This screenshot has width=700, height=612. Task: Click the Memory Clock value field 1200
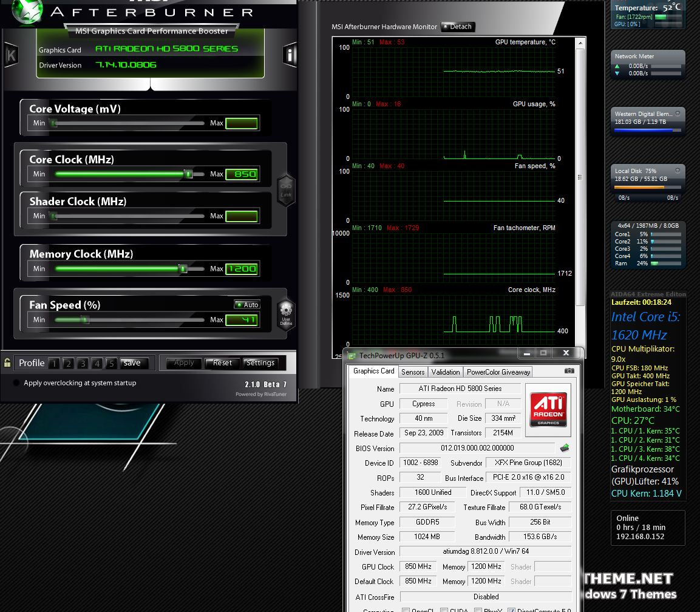242,269
